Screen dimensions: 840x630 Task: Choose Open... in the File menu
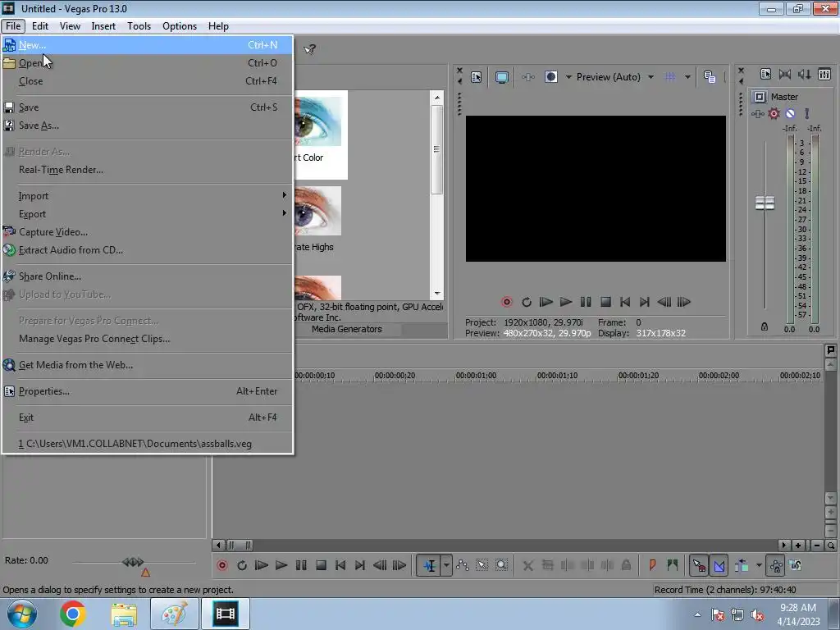point(147,63)
